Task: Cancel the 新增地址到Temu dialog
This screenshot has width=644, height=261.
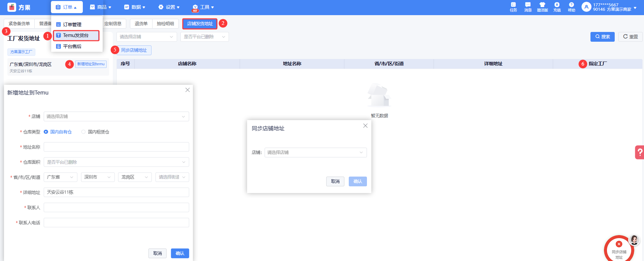Action: [x=158, y=253]
